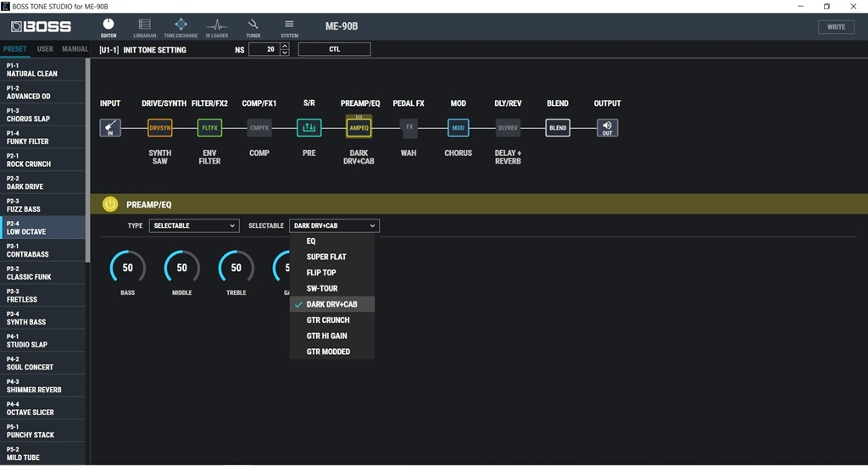The width and height of the screenshot is (868, 466).
Task: Choose GTR HI GAIN from the list
Action: (x=332, y=336)
